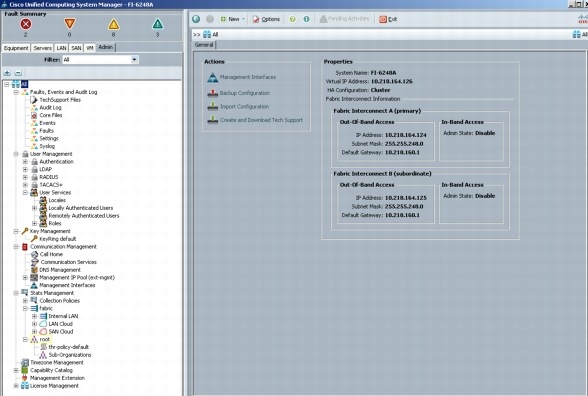Click the Backup Configuration link
Viewport: 588px width, 396px height.
click(244, 93)
